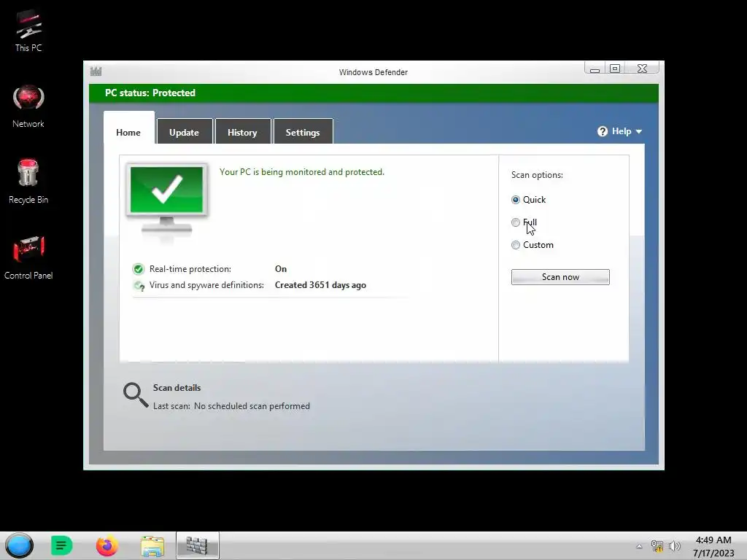This screenshot has height=560, width=747.
Task: Click the virus definitions status icon
Action: pos(139,285)
